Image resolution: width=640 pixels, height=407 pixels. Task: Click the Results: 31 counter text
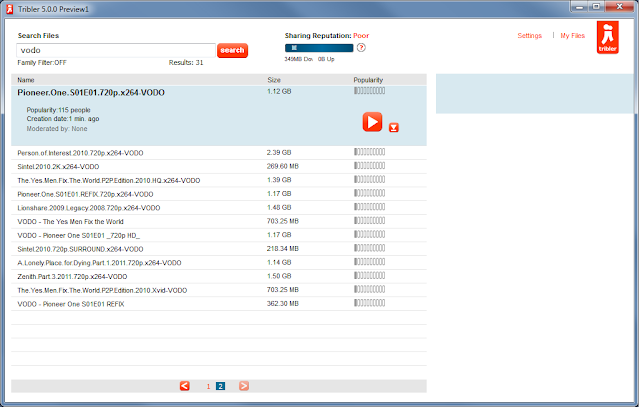186,62
